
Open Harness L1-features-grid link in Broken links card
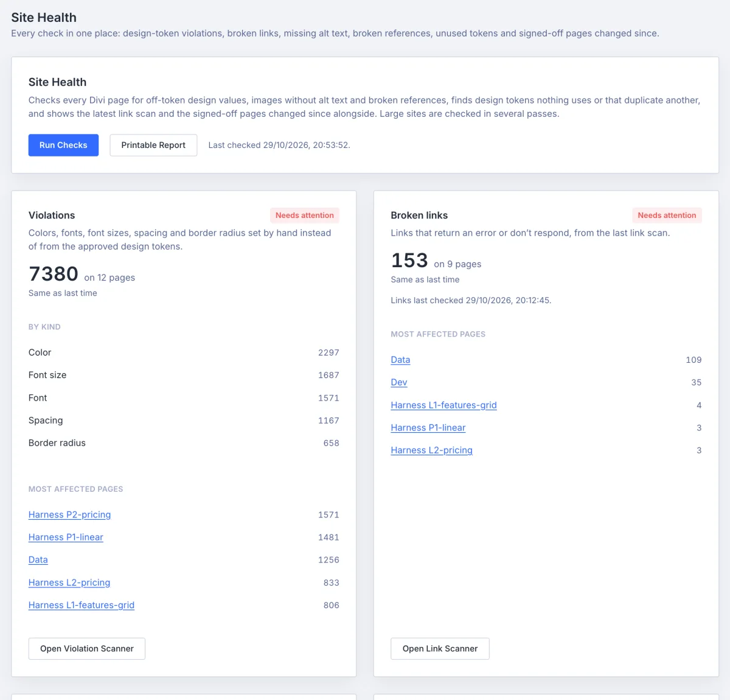444,405
